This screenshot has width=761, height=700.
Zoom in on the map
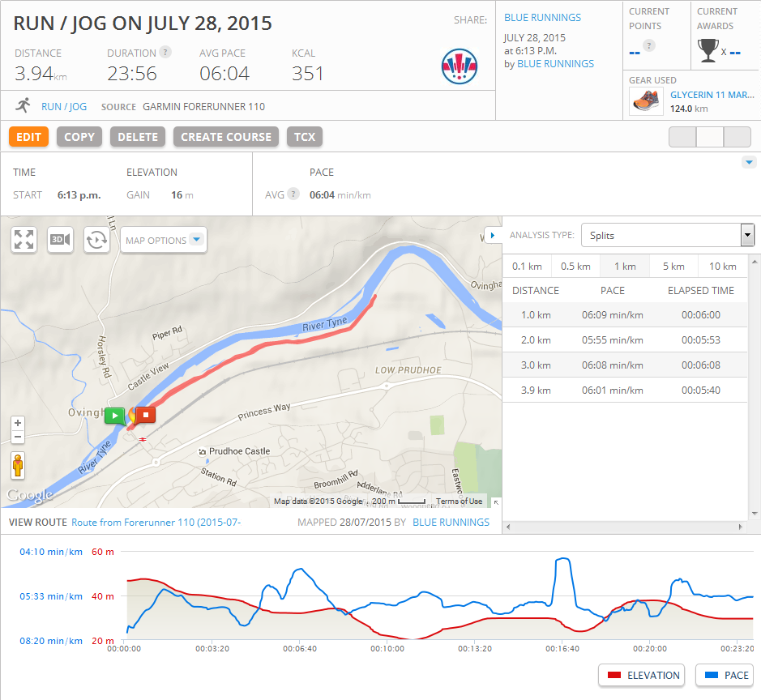(18, 424)
